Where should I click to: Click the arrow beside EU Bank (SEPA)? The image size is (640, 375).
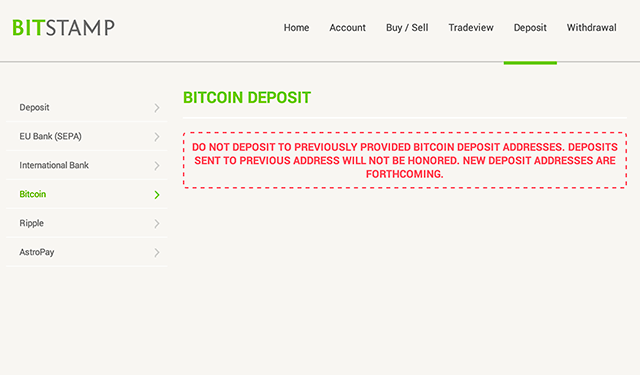(x=157, y=137)
